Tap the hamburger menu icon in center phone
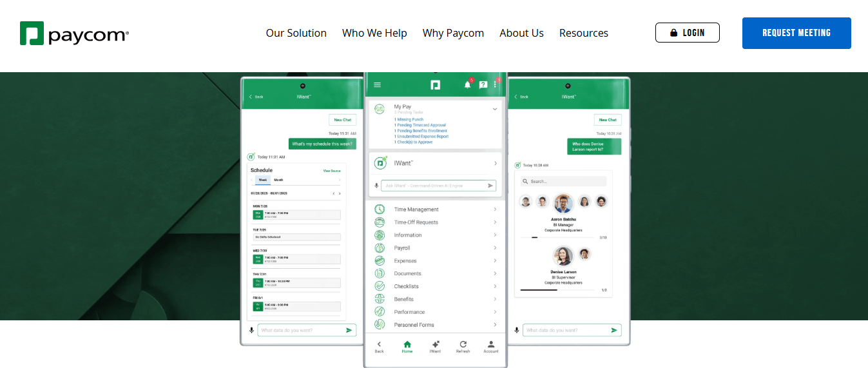Viewport: 868px width, 368px height. [x=378, y=84]
